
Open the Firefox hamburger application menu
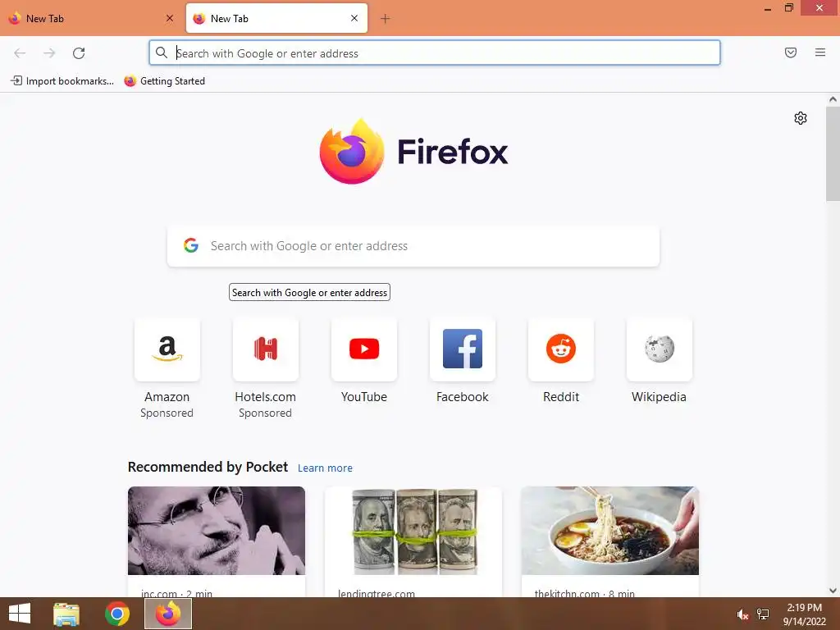point(820,52)
